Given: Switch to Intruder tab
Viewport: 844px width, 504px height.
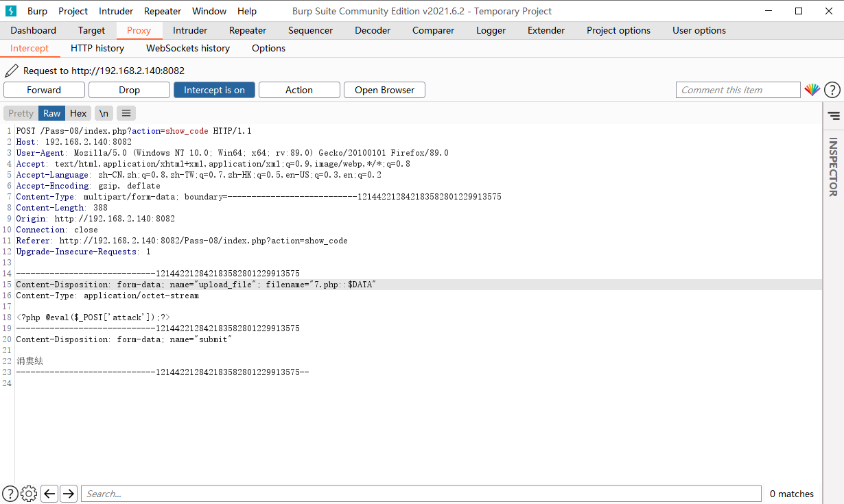Looking at the screenshot, I should click(x=190, y=30).
